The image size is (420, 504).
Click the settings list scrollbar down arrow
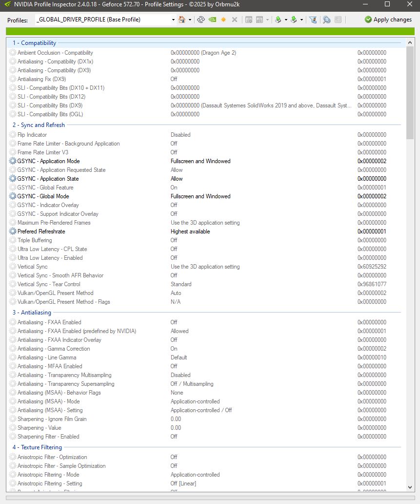tap(410, 487)
